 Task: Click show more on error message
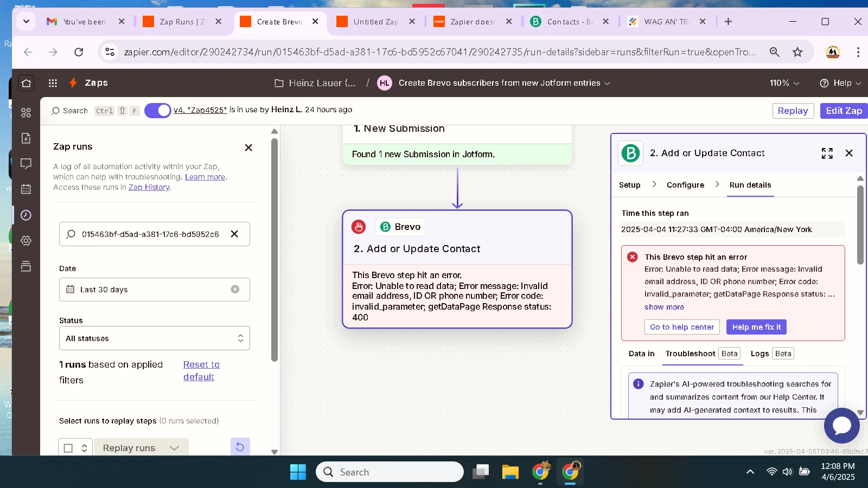pos(664,307)
